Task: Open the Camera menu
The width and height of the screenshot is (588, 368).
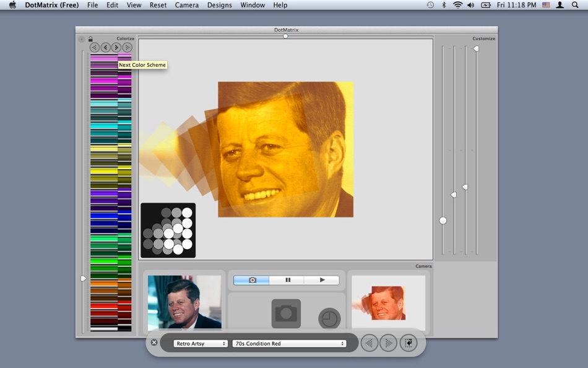Action: coord(187,5)
